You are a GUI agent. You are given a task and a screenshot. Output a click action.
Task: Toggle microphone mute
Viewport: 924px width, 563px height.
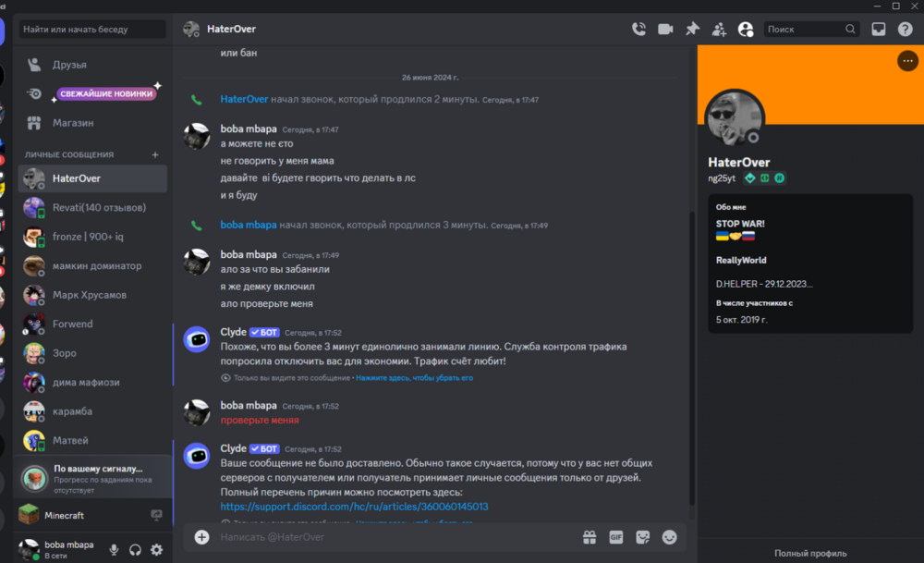pyautogui.click(x=114, y=549)
